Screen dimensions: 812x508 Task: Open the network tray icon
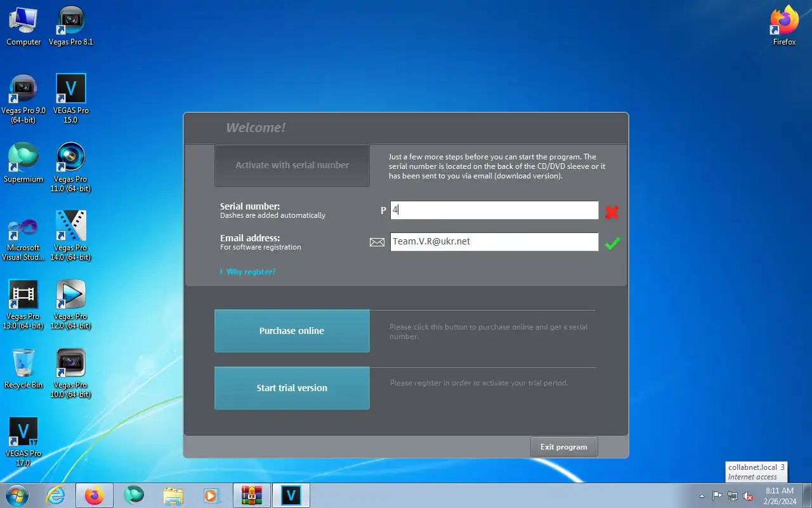[733, 496]
